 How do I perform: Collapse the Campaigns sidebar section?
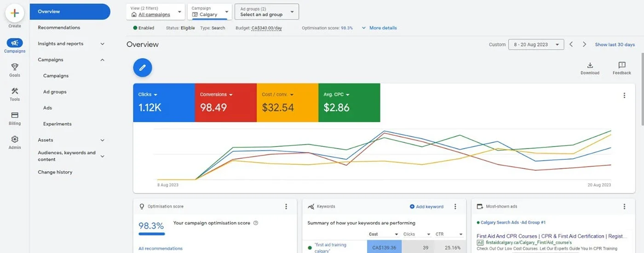coord(102,60)
